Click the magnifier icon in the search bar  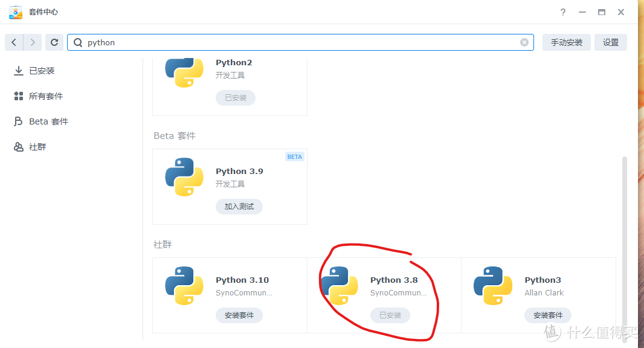coord(78,42)
